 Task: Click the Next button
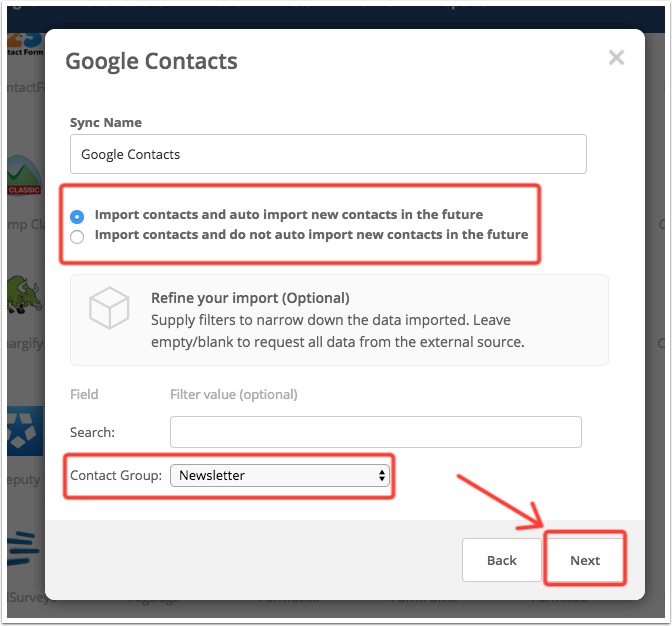click(x=585, y=560)
